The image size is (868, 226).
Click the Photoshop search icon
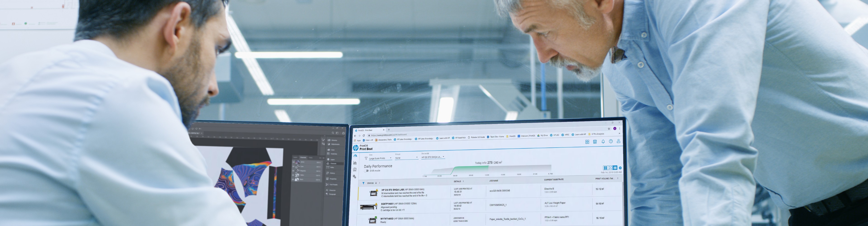click(x=333, y=133)
